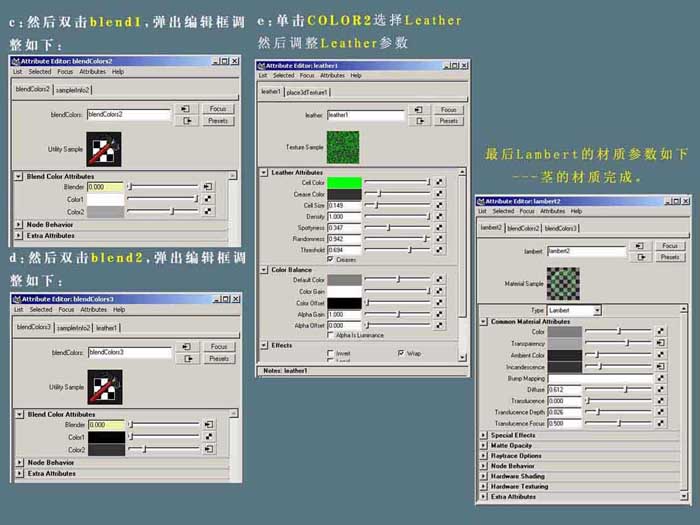Viewport: 700px width, 525px height.
Task: Click map icon for Bump Mapping in lambert2
Action: 660,378
